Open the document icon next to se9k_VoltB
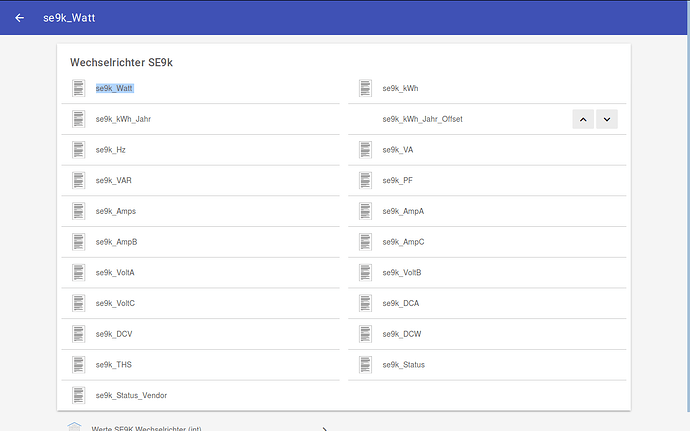 365,273
